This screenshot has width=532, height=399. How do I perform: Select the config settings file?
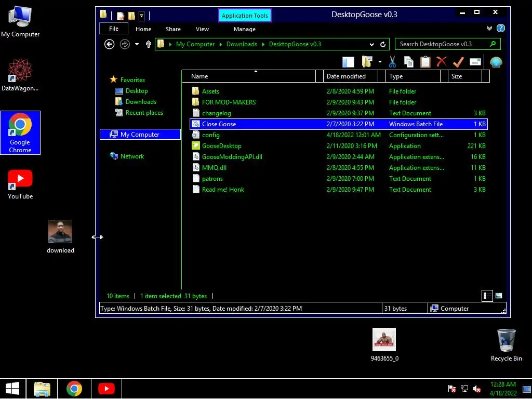[x=339, y=135]
